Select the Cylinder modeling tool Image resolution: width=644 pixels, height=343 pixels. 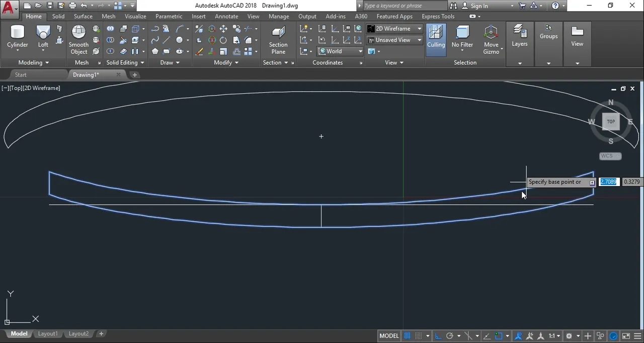(18, 38)
